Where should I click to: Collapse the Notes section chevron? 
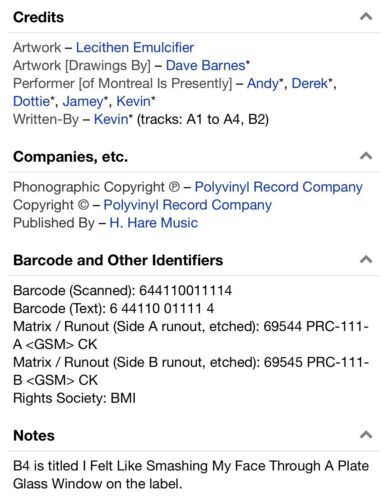pyautogui.click(x=366, y=435)
